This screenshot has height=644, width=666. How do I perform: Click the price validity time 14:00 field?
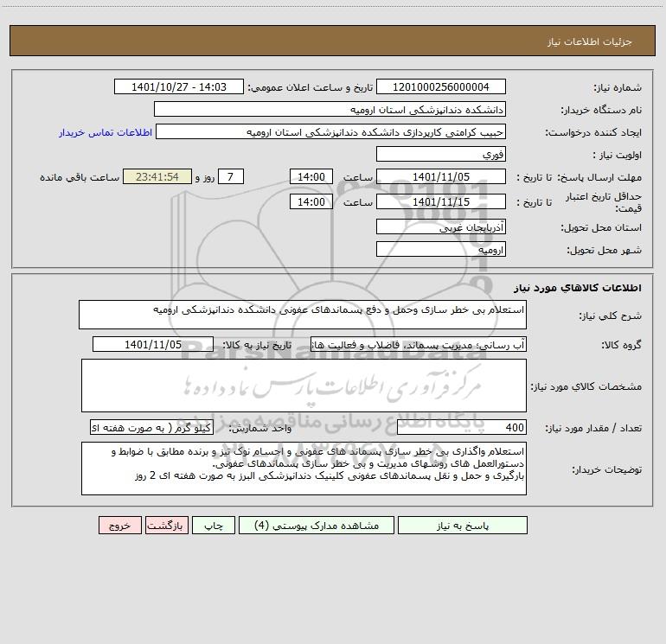point(311,201)
